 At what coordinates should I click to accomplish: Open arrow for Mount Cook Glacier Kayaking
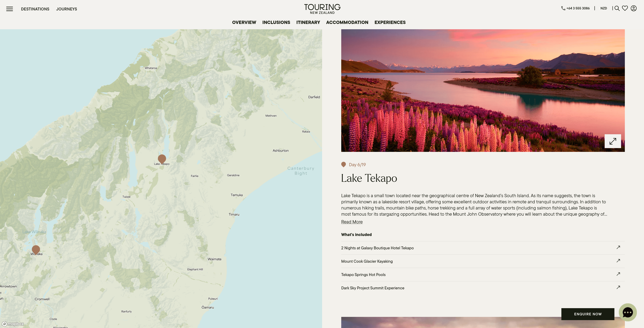[618, 260]
